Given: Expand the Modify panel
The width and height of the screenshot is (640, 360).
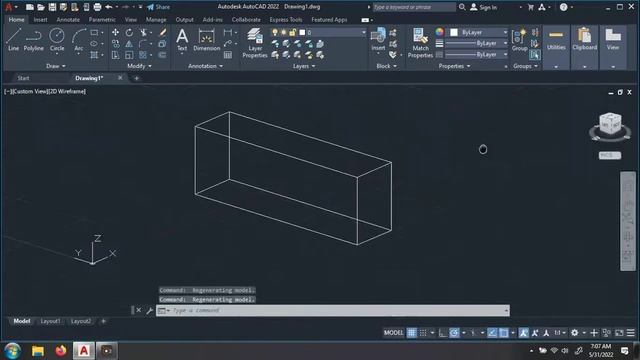Looking at the screenshot, I should [139, 66].
